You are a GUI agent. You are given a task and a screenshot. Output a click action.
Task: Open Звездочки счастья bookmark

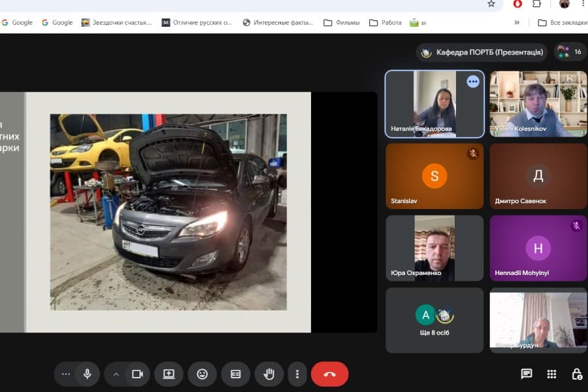tap(117, 22)
